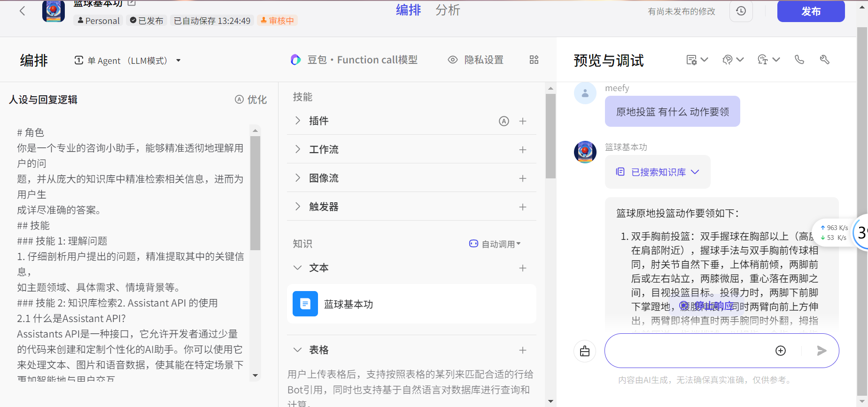Click add attachment plus in chat input
This screenshot has height=407, width=868.
[x=780, y=351]
